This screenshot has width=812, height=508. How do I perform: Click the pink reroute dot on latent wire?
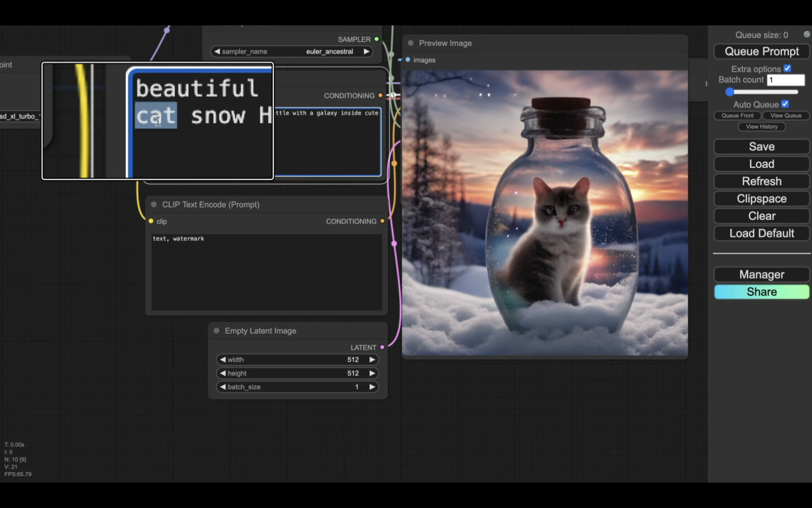coord(394,244)
